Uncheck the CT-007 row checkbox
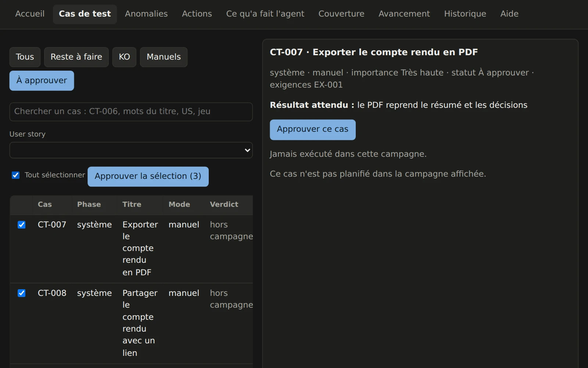This screenshot has height=368, width=588. click(x=22, y=225)
